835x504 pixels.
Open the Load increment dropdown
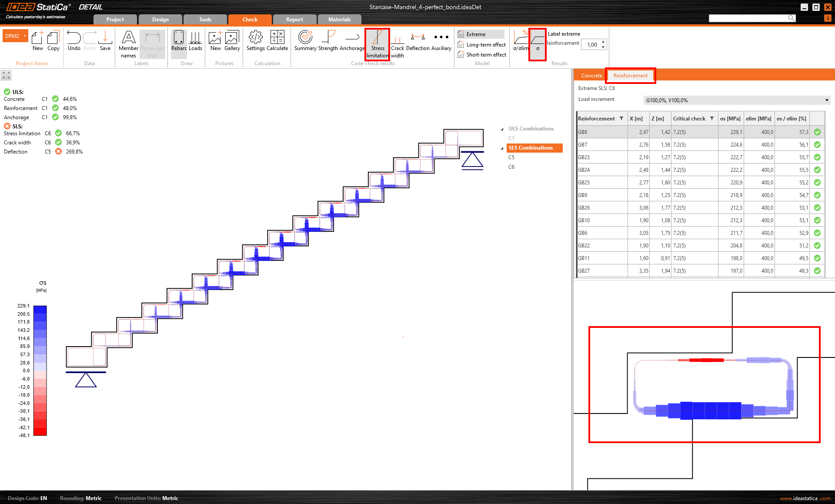coord(737,100)
